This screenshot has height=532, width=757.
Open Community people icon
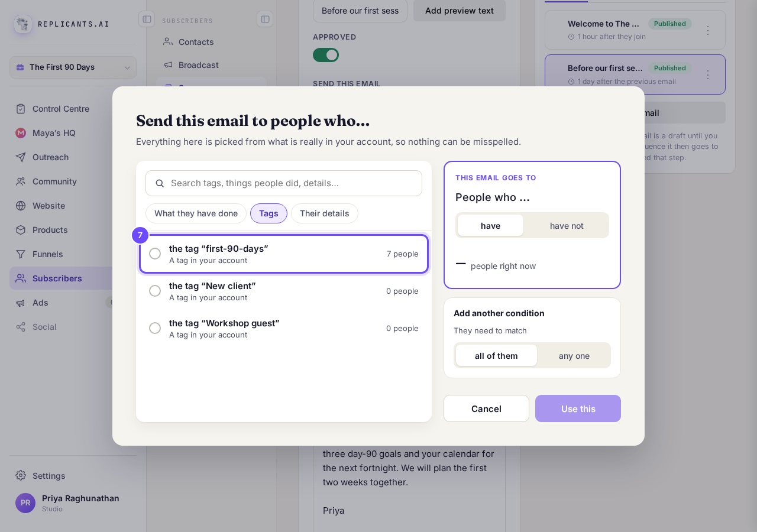pyautogui.click(x=21, y=181)
